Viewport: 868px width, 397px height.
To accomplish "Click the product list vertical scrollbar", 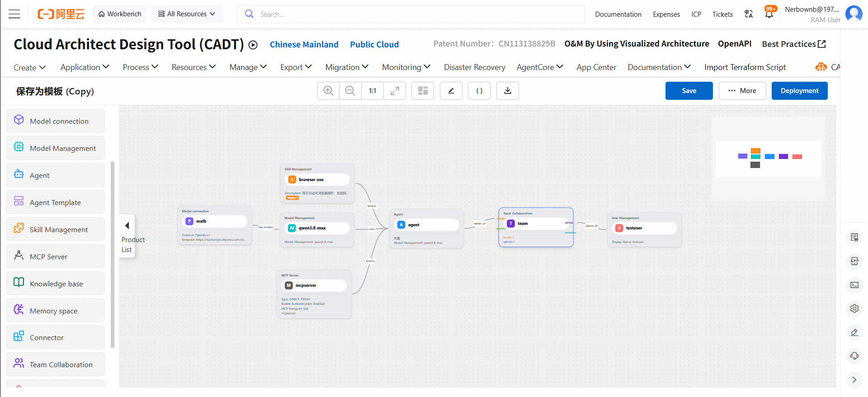I will tap(113, 255).
